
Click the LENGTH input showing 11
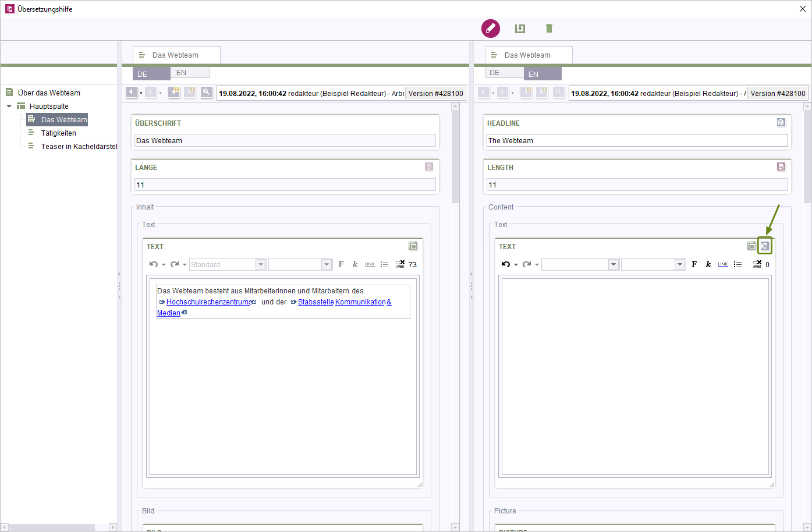click(x=637, y=185)
